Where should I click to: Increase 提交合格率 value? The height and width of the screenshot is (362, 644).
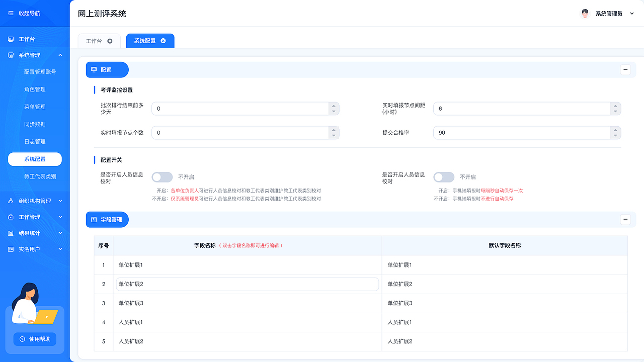pyautogui.click(x=615, y=130)
